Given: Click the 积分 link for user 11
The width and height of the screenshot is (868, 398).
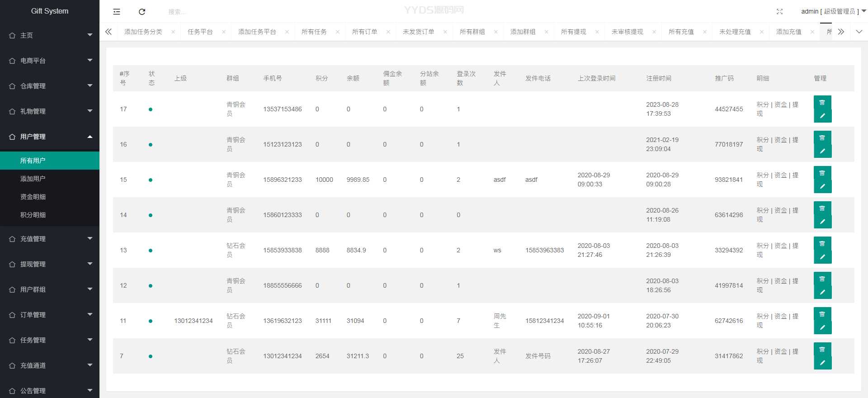Looking at the screenshot, I should click(x=762, y=316).
